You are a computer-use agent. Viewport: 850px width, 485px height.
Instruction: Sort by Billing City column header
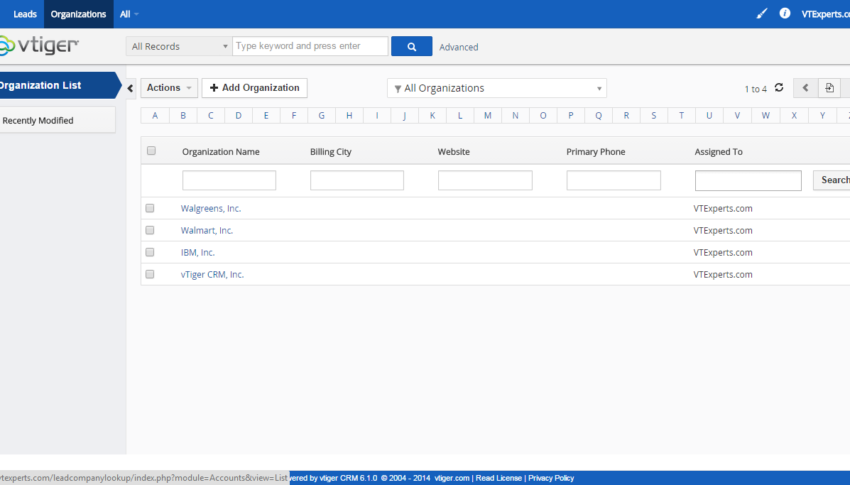click(331, 152)
